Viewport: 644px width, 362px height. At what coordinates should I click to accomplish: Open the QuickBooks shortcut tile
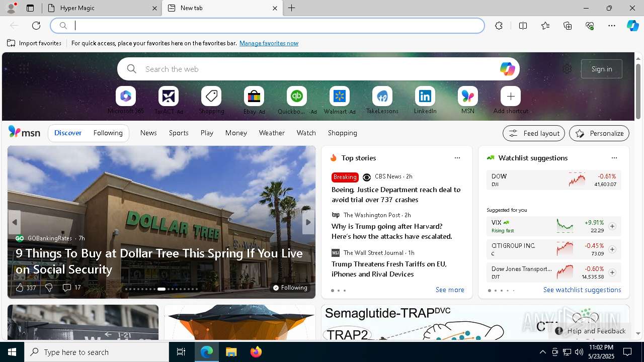[x=297, y=96]
